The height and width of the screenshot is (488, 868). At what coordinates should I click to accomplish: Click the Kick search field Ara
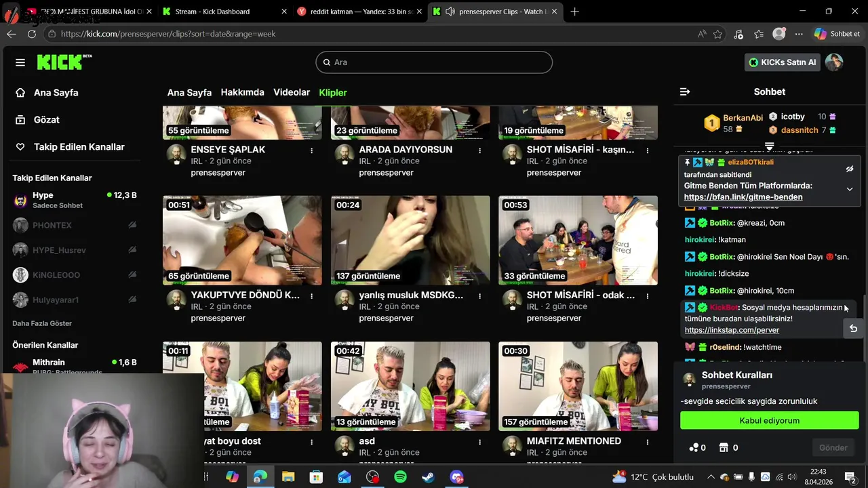434,62
